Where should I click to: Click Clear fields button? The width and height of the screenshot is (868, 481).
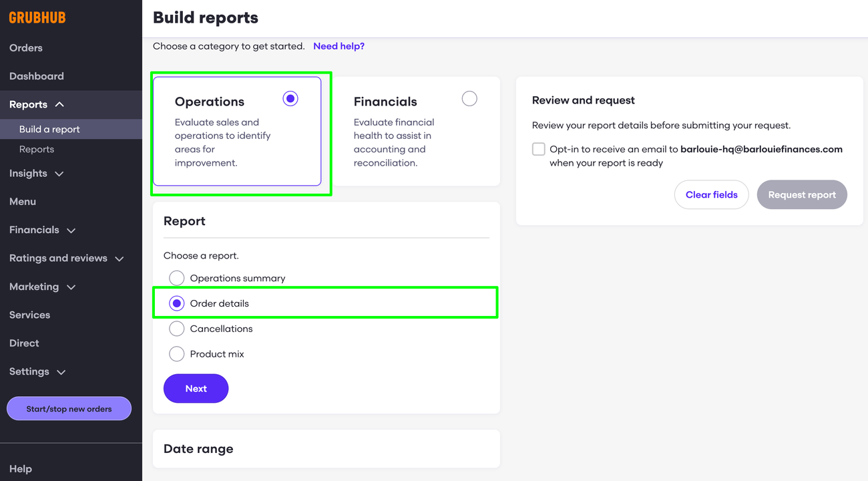(711, 195)
